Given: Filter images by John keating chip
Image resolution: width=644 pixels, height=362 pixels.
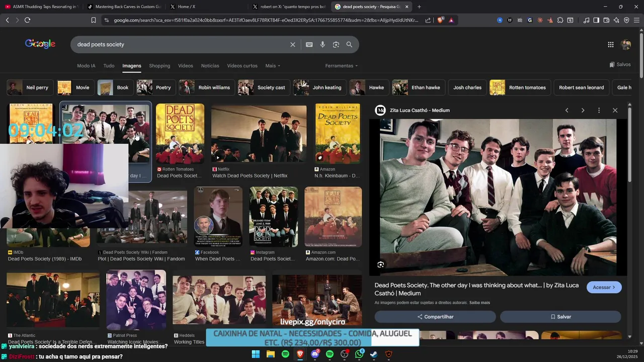Looking at the screenshot, I should (319, 87).
